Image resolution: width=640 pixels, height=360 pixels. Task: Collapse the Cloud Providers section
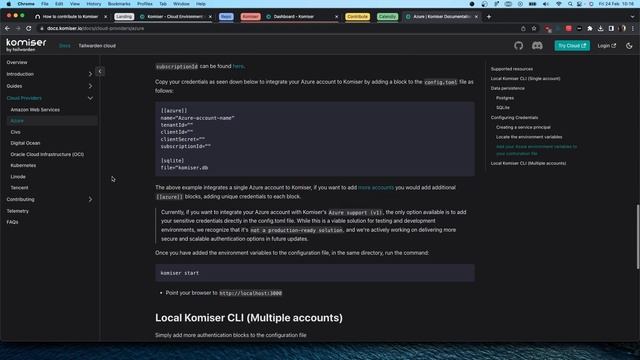click(90, 98)
